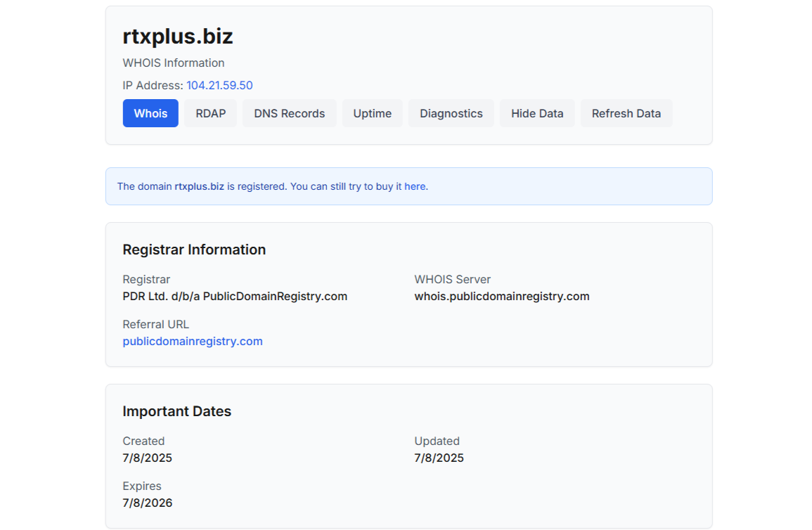Click the Created date 7/8/2025
The height and width of the screenshot is (530, 812).
[x=147, y=458]
